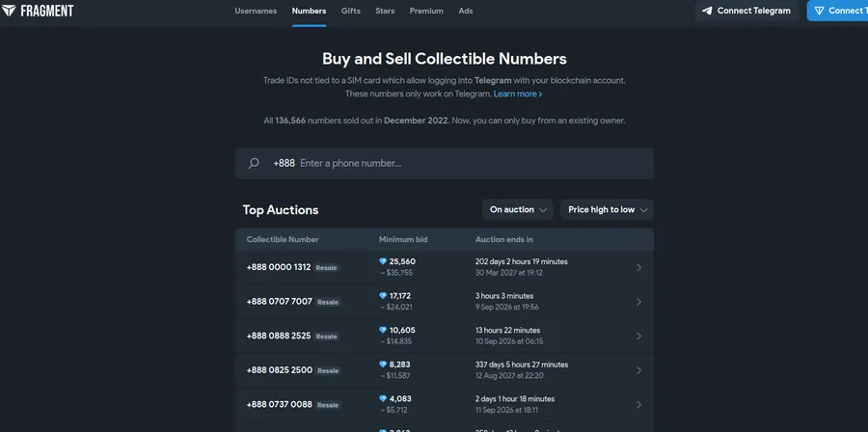Screen dimensions: 868x432
Task: Click "202 days 2 hours 19 minutes" text
Action: (522, 261)
